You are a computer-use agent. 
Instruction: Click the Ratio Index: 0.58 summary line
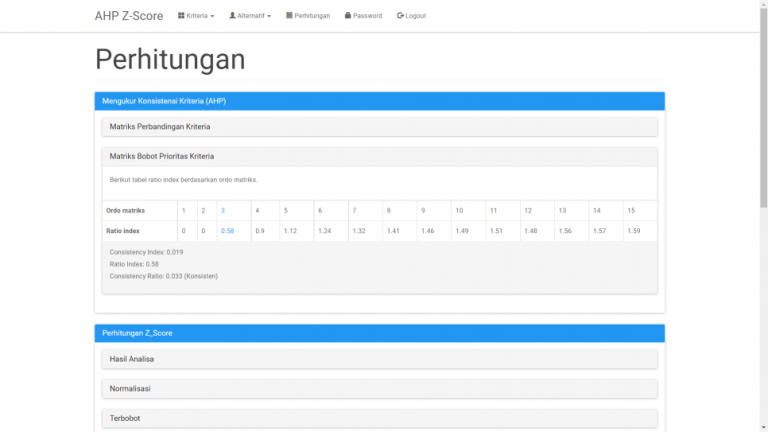click(x=134, y=264)
